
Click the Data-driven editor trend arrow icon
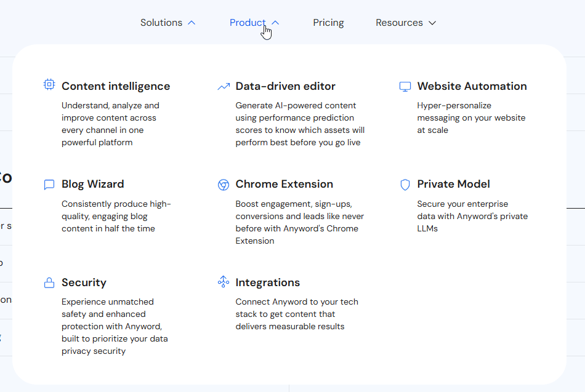[224, 87]
